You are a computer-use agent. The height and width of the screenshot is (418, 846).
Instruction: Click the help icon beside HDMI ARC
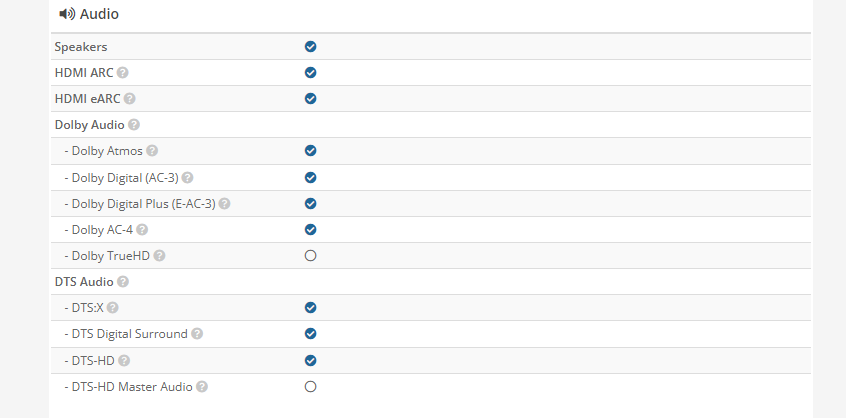click(x=123, y=72)
